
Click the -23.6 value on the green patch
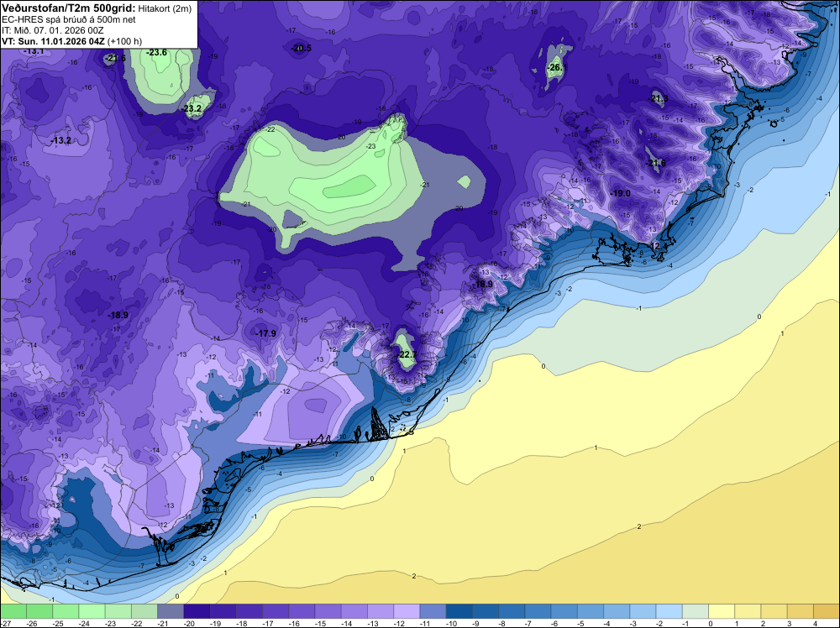tap(156, 52)
